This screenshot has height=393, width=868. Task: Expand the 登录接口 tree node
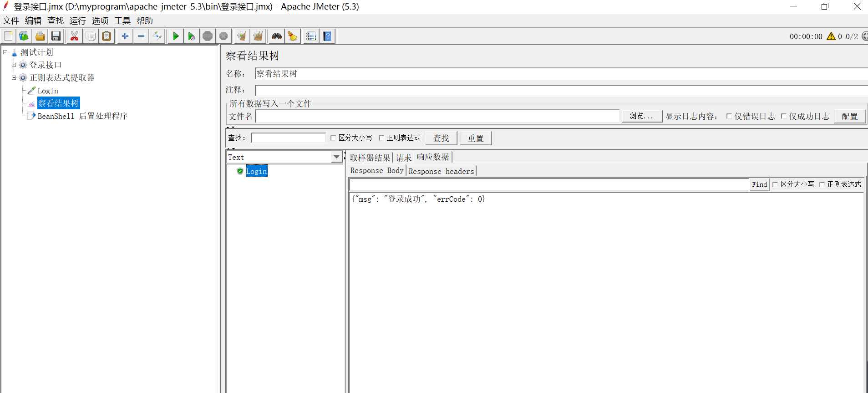14,65
